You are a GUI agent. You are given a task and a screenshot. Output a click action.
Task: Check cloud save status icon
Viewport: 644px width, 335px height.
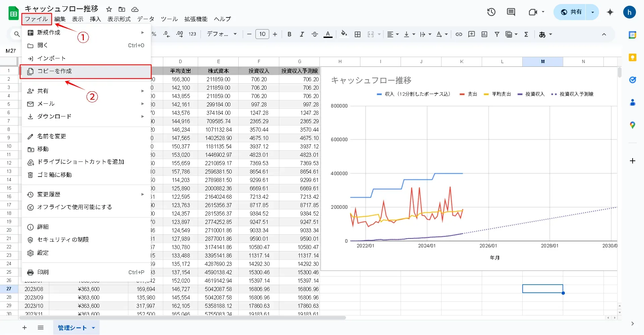point(135,9)
